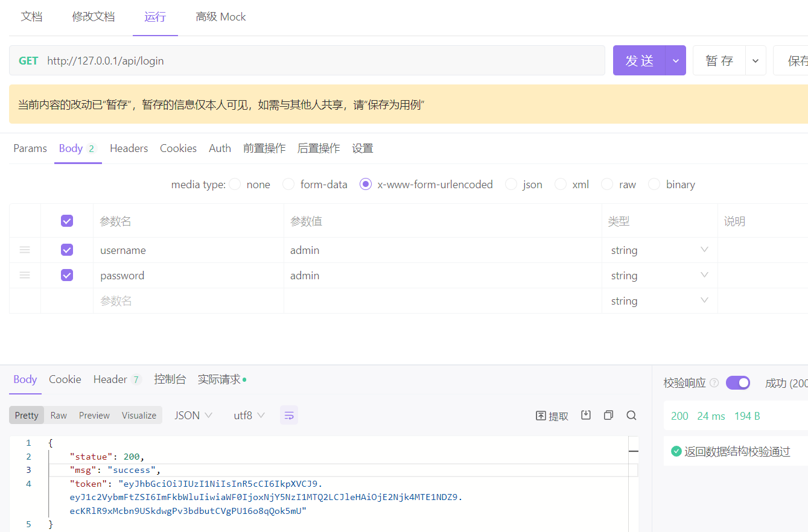Uncheck the username parameter checkbox
This screenshot has height=532, width=808.
67,250
